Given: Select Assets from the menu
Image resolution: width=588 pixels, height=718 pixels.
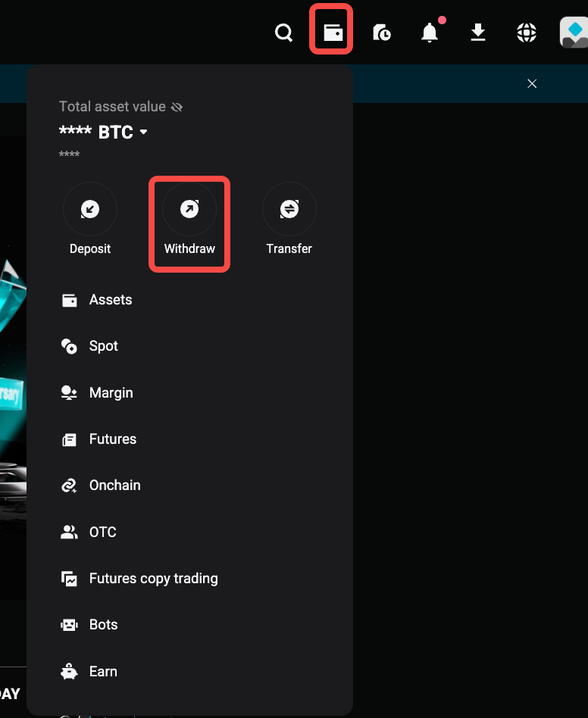Looking at the screenshot, I should (x=111, y=299).
